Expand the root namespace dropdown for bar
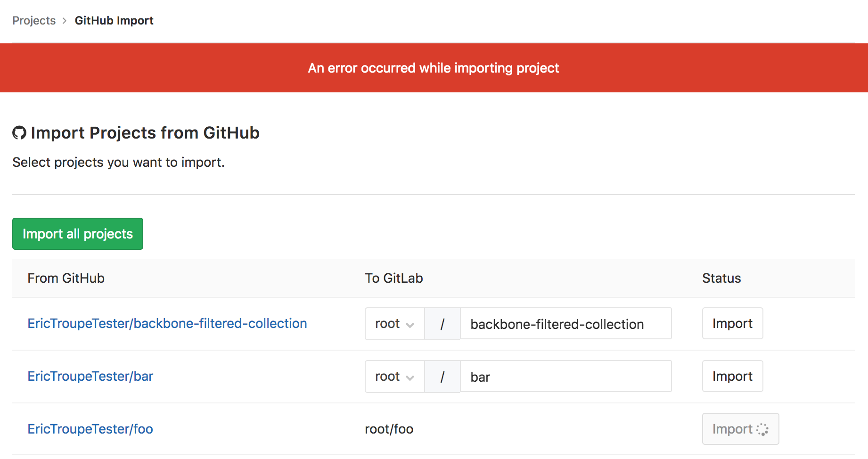This screenshot has width=868, height=459. coord(394,377)
